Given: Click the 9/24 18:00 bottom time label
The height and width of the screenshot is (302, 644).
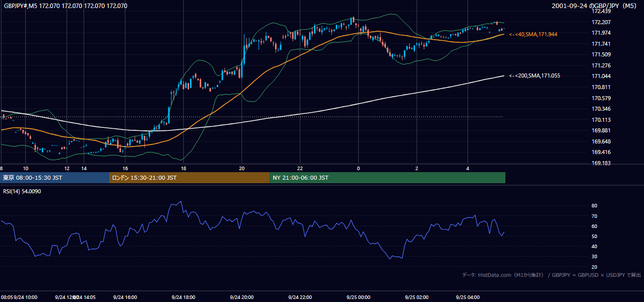Looking at the screenshot, I should tap(183, 297).
